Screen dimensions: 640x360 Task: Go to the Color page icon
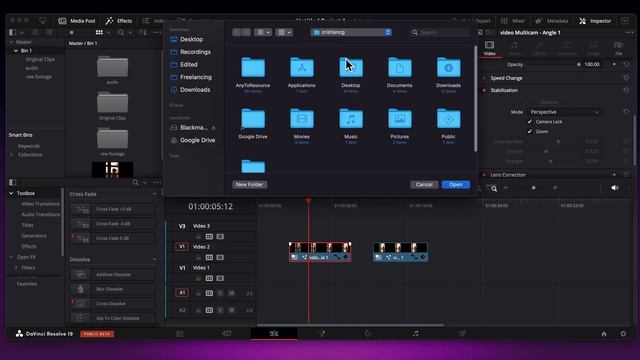point(368,333)
